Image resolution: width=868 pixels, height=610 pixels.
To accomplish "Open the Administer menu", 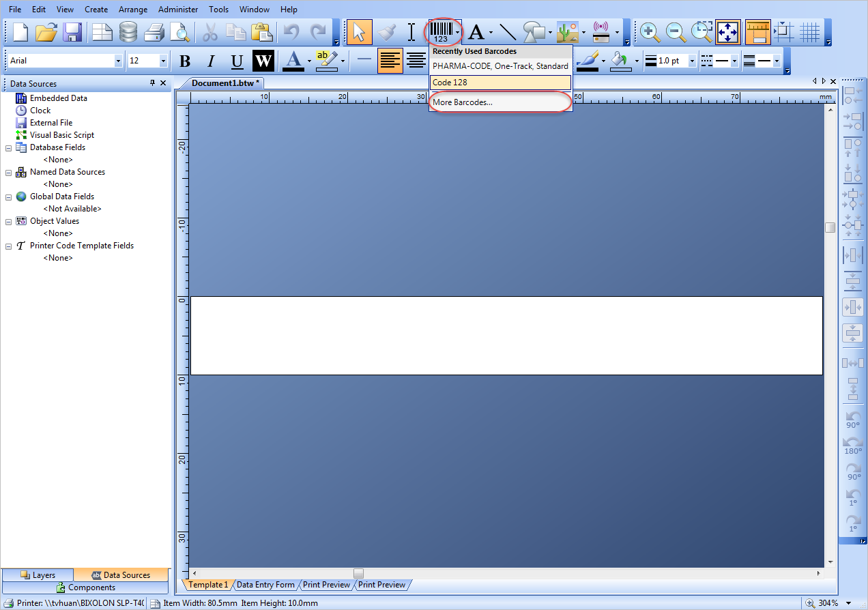I will pos(178,10).
